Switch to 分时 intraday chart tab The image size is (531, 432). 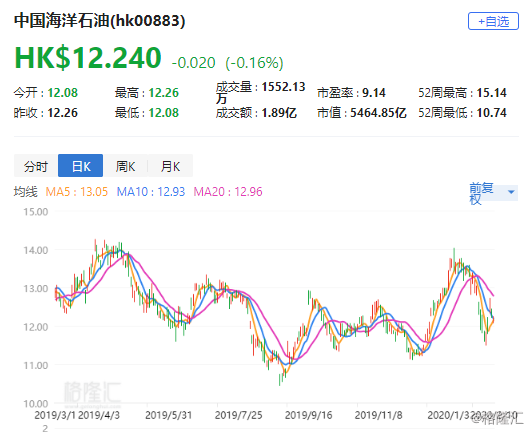click(36, 166)
